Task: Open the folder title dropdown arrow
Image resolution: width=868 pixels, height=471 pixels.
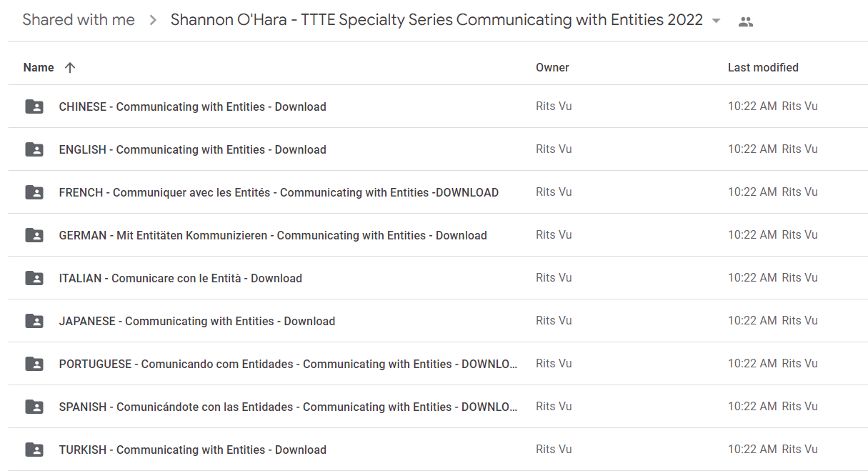Action: [x=717, y=21]
